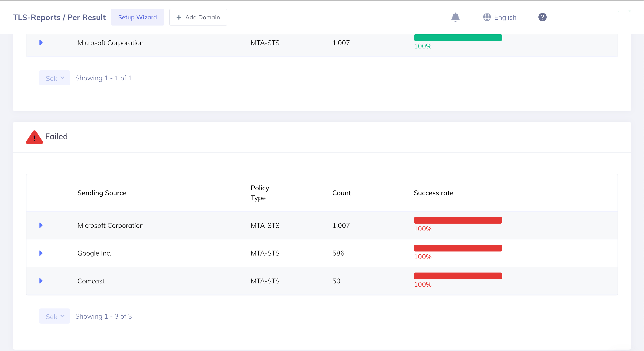Click red success bar for Comcast
Image resolution: width=644 pixels, height=351 pixels.
tap(458, 276)
